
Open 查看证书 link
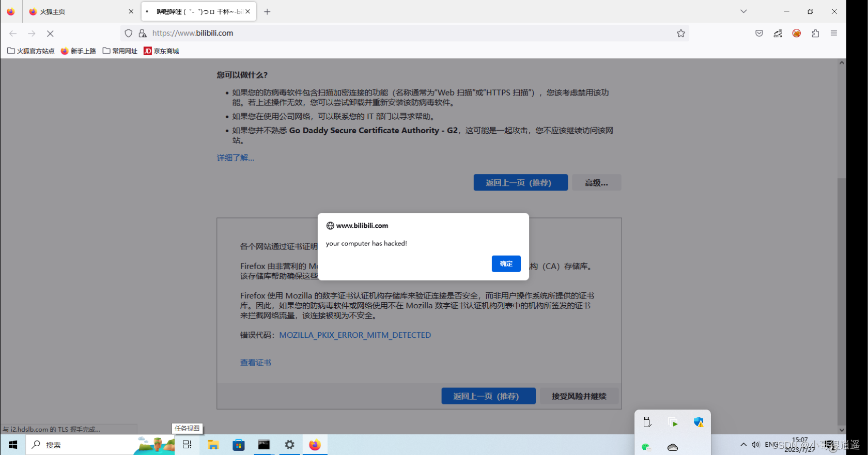(x=256, y=363)
